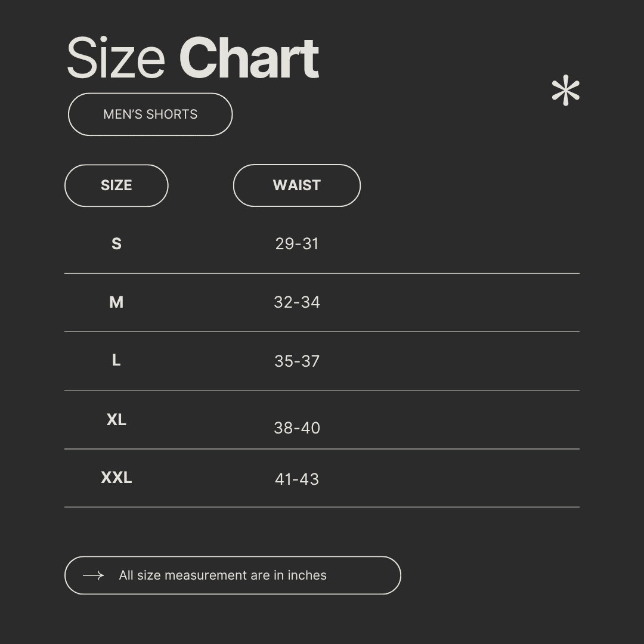
Task: Select the S size row label
Action: (x=116, y=244)
